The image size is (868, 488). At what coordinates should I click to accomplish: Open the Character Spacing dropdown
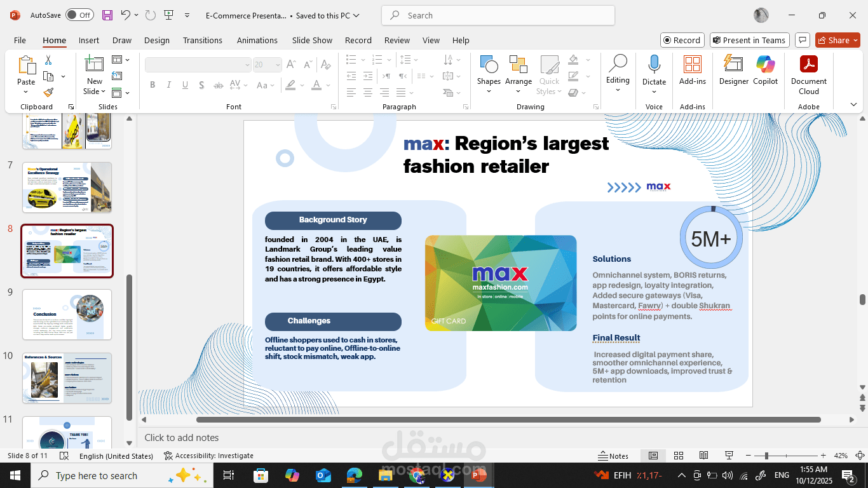239,85
